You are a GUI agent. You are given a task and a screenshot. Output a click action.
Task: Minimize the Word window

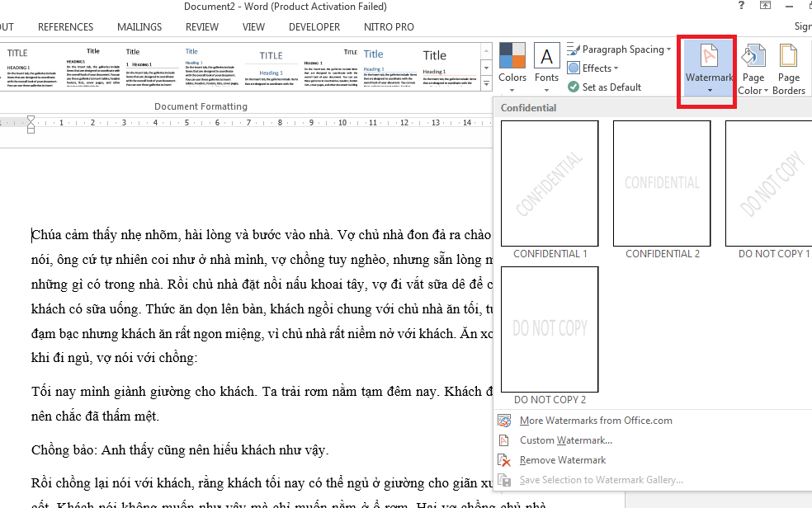tap(789, 7)
